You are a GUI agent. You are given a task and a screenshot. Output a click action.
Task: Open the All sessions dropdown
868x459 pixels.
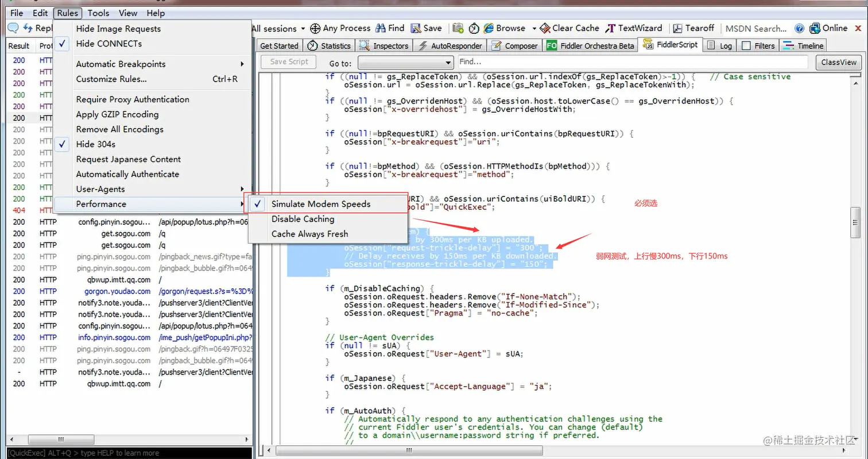coord(278,28)
